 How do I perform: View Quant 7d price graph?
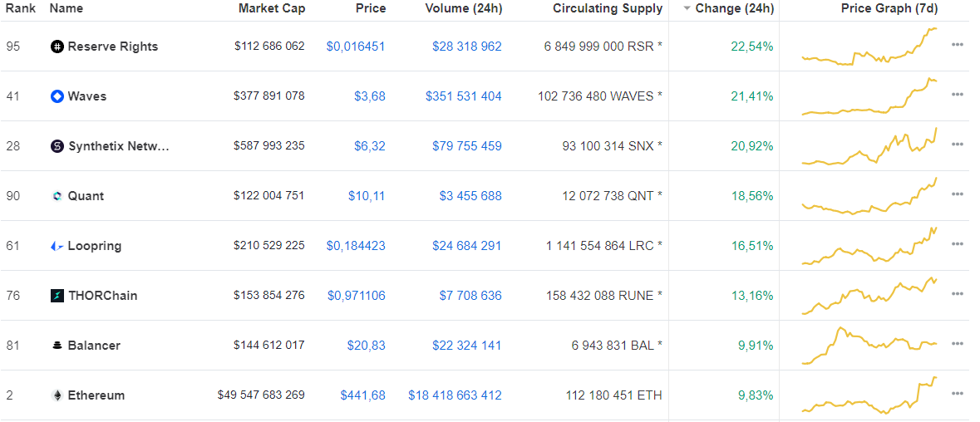[x=869, y=196]
